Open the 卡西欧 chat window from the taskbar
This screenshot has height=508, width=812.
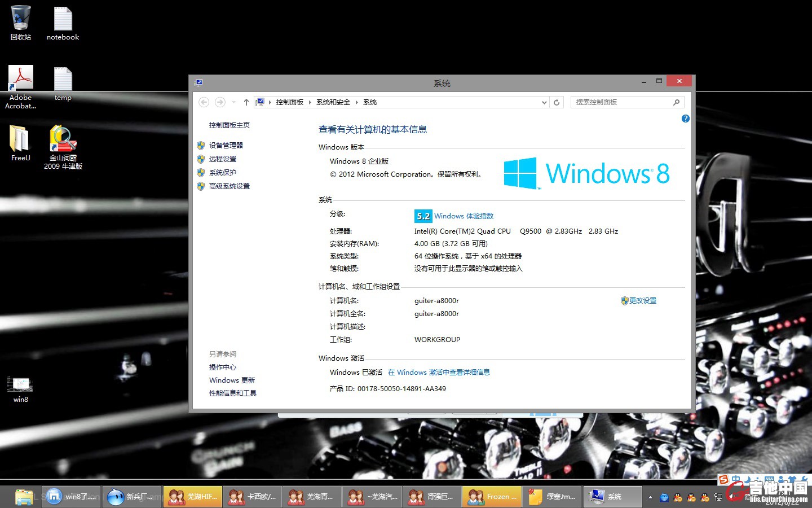[x=253, y=497]
